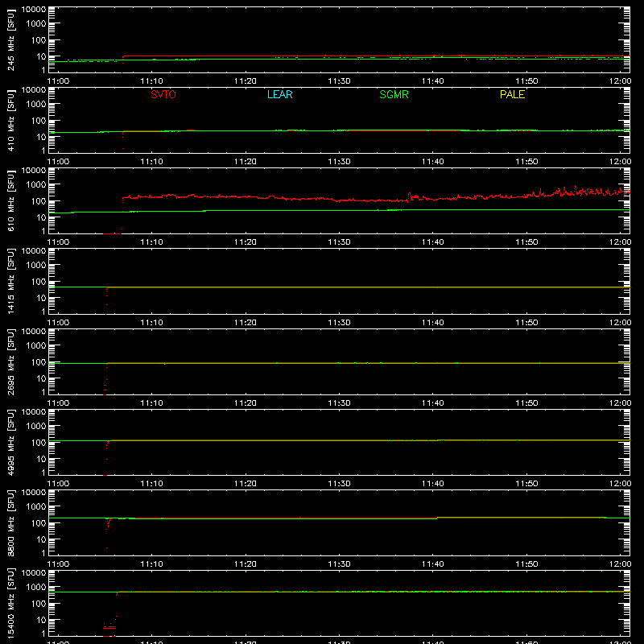644x644 pixels.
Task: Click the 11:00 tick label of the 610 MHz panel
Action: pyautogui.click(x=58, y=242)
